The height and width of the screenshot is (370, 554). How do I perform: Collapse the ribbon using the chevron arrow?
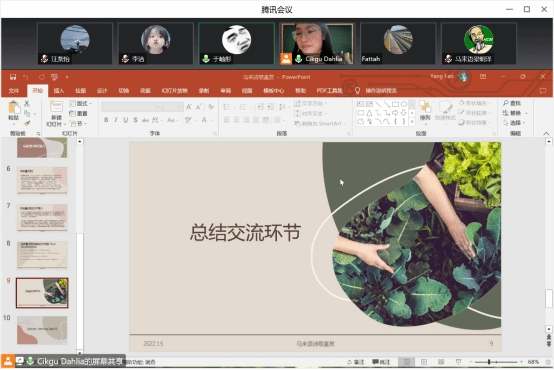pos(546,134)
